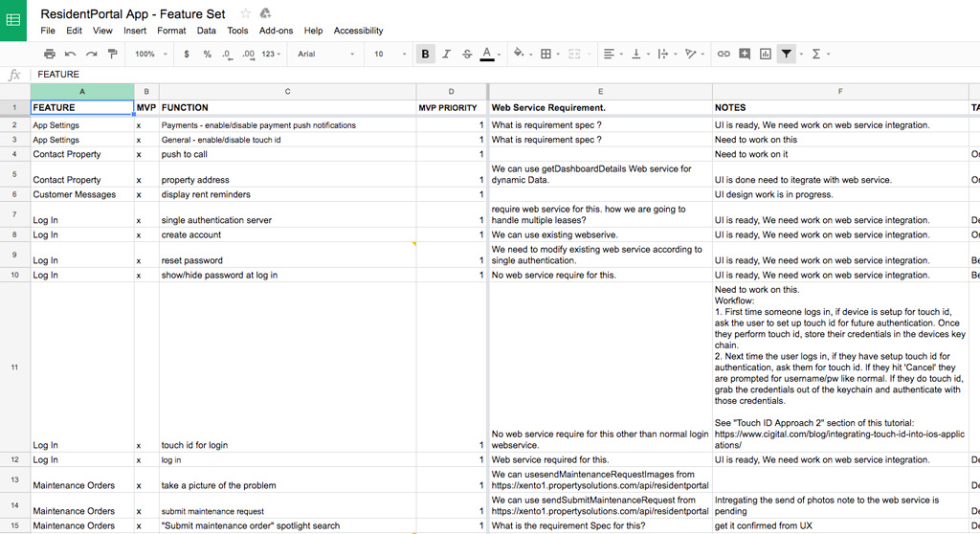Expand merge cells dropdown arrow
This screenshot has width=980, height=534.
(x=590, y=55)
